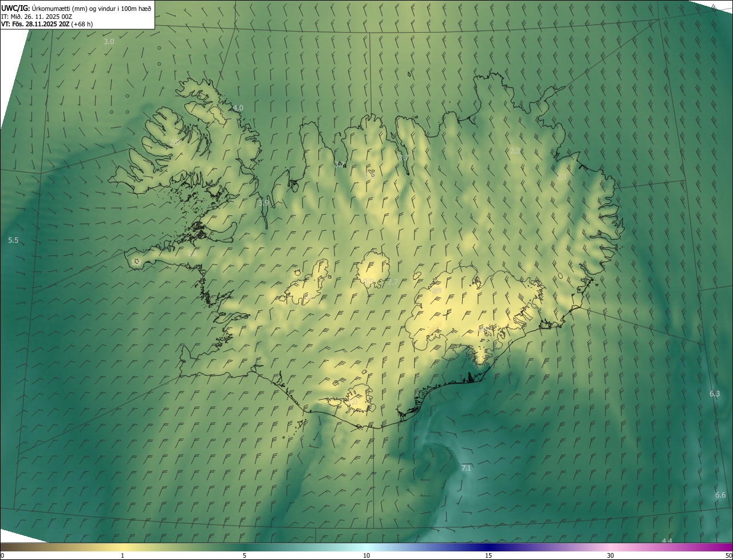Click the map value label 3.0
The height and width of the screenshot is (560, 733).
(109, 42)
